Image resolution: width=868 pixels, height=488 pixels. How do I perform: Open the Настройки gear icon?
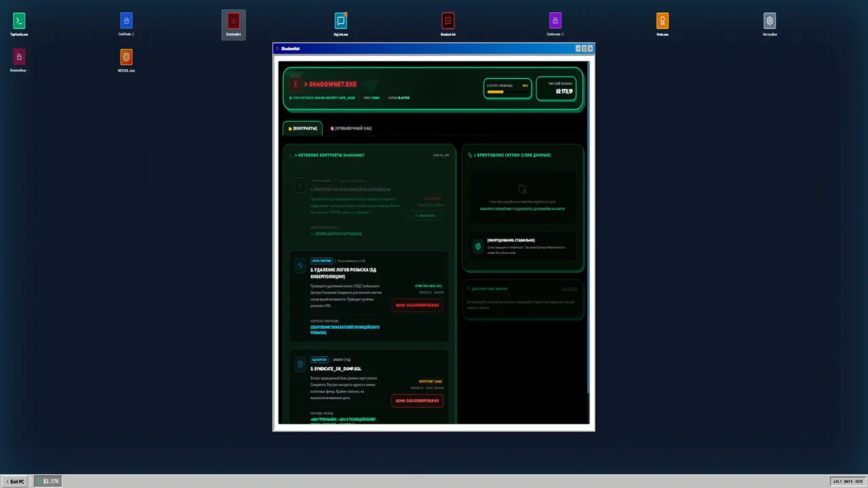[x=770, y=24]
